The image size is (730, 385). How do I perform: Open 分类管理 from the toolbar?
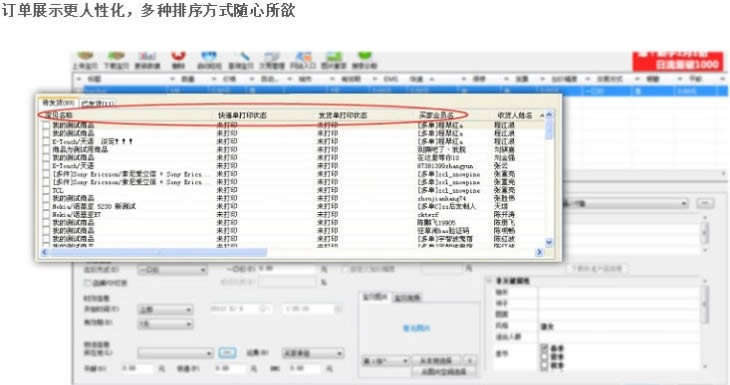click(271, 61)
